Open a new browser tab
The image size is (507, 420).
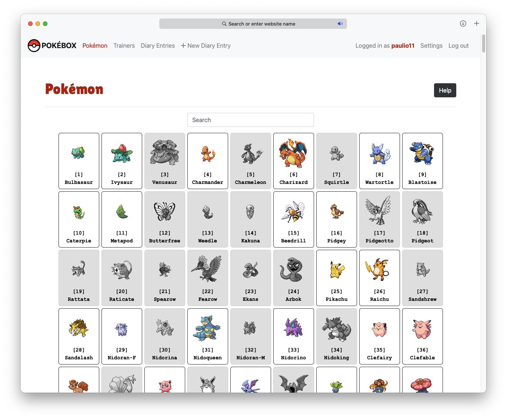coord(477,23)
